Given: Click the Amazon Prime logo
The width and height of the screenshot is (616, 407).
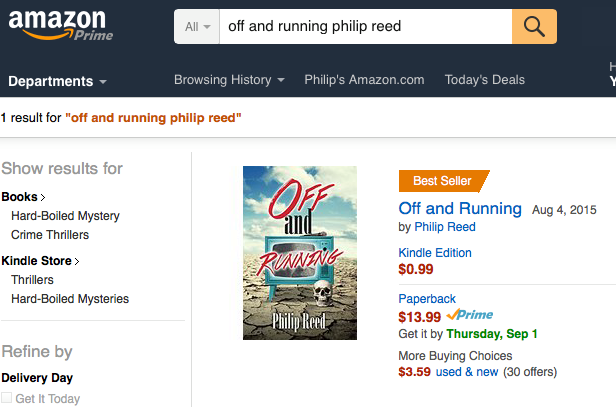Looking at the screenshot, I should [x=60, y=25].
